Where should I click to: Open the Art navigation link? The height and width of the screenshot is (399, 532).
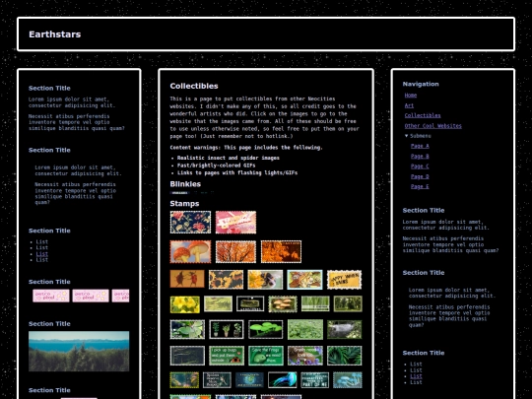(x=409, y=105)
